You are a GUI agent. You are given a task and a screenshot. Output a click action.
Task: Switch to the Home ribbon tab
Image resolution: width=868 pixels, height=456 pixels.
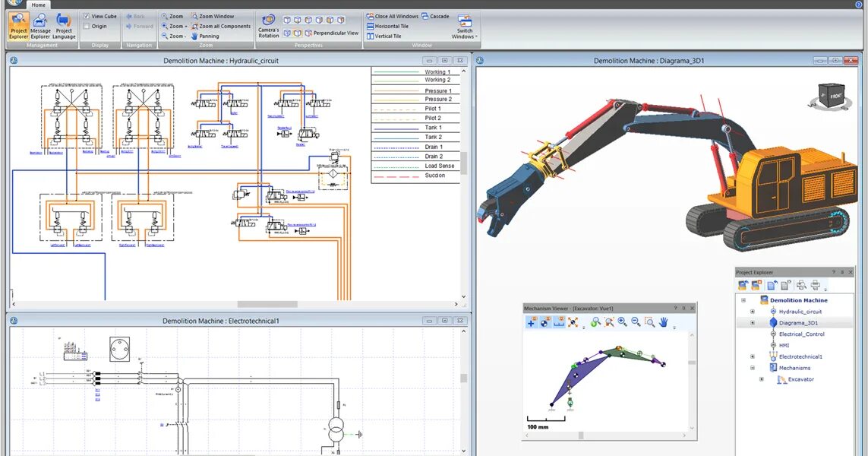(38, 5)
